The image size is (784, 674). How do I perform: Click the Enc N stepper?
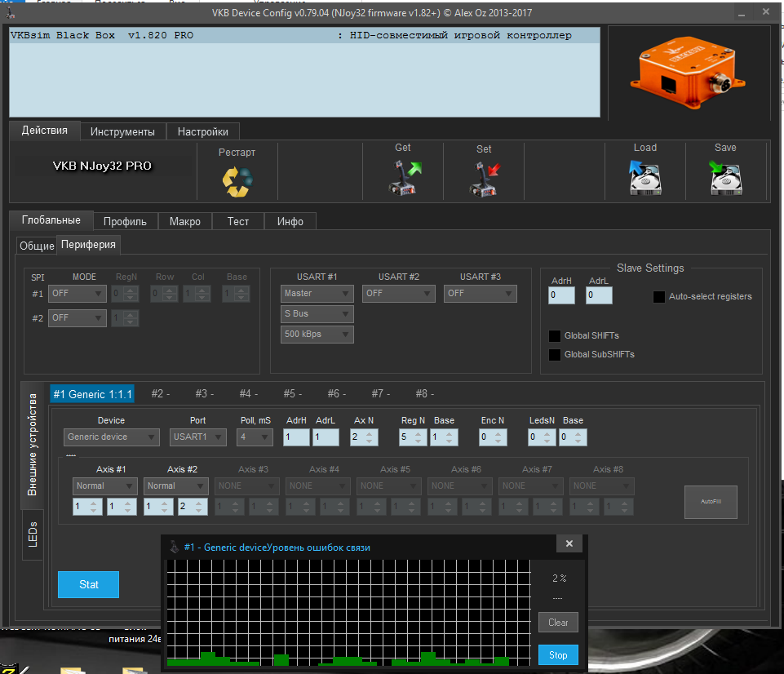pyautogui.click(x=493, y=437)
